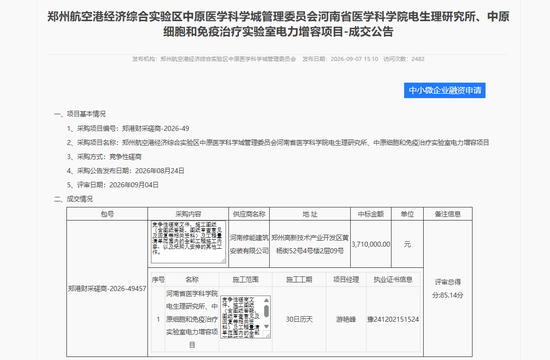Click scroll-down arrow in 施工范围 text box
Screen dimensions: 550x360
[x=266, y=327]
